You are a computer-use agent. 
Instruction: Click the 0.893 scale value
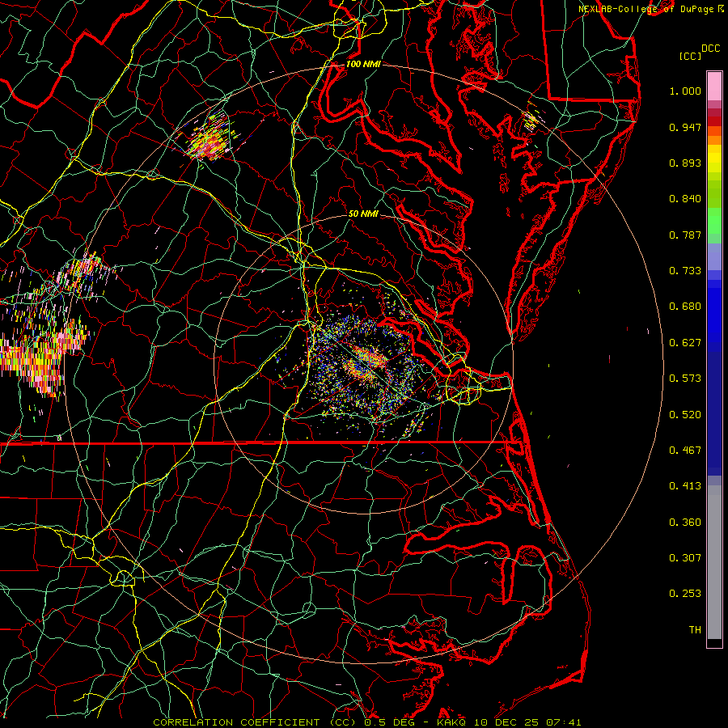coord(685,163)
